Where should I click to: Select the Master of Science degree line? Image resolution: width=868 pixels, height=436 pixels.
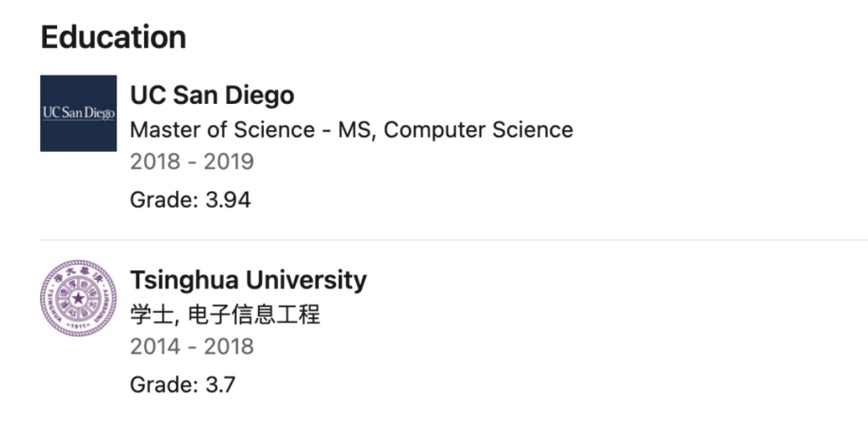click(x=351, y=130)
